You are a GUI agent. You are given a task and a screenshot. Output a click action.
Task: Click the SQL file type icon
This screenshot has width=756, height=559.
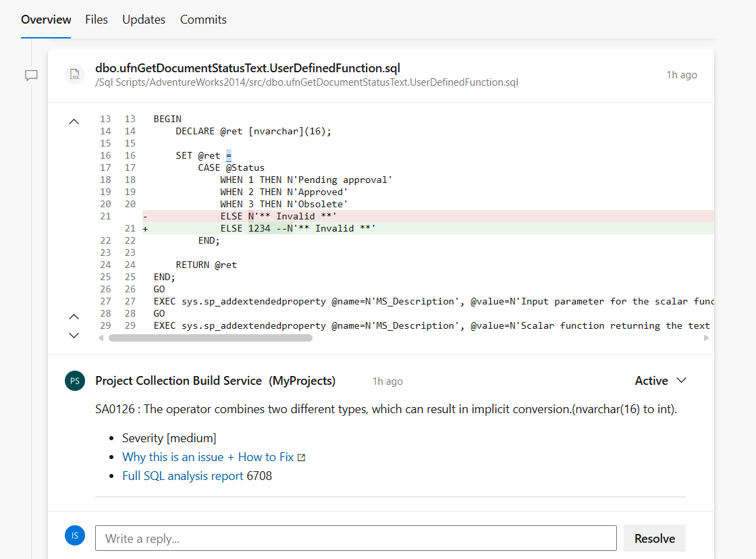tap(75, 74)
